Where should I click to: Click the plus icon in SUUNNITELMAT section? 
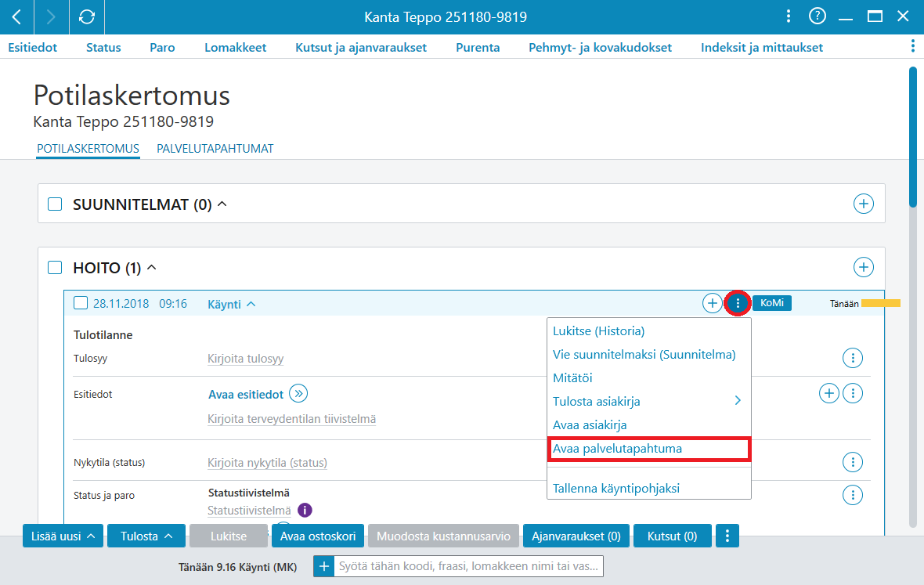pyautogui.click(x=863, y=204)
